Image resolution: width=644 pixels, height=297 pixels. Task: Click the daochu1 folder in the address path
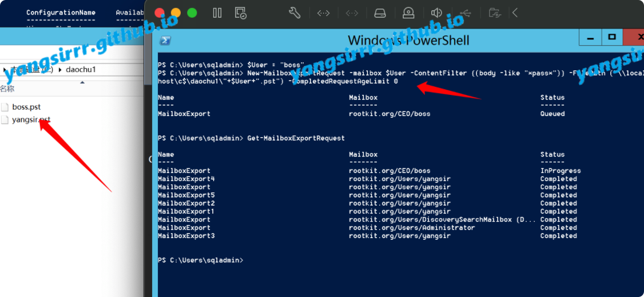click(x=81, y=69)
